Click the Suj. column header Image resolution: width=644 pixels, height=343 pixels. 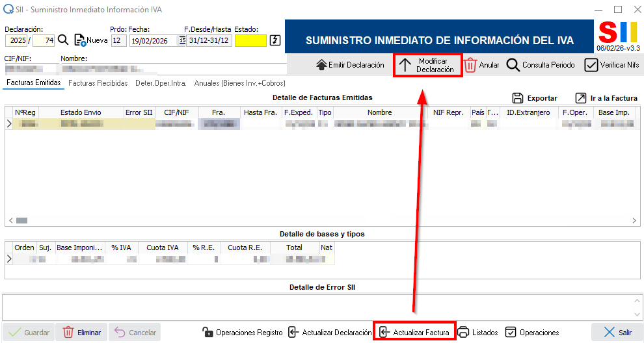[x=45, y=248]
